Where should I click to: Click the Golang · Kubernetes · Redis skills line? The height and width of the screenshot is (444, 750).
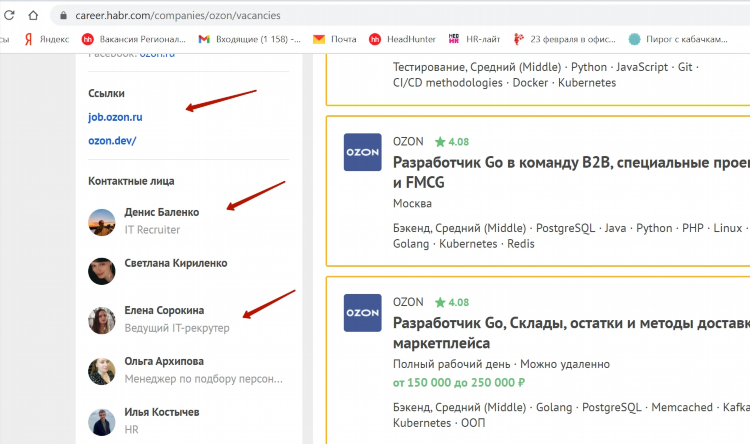pos(463,244)
